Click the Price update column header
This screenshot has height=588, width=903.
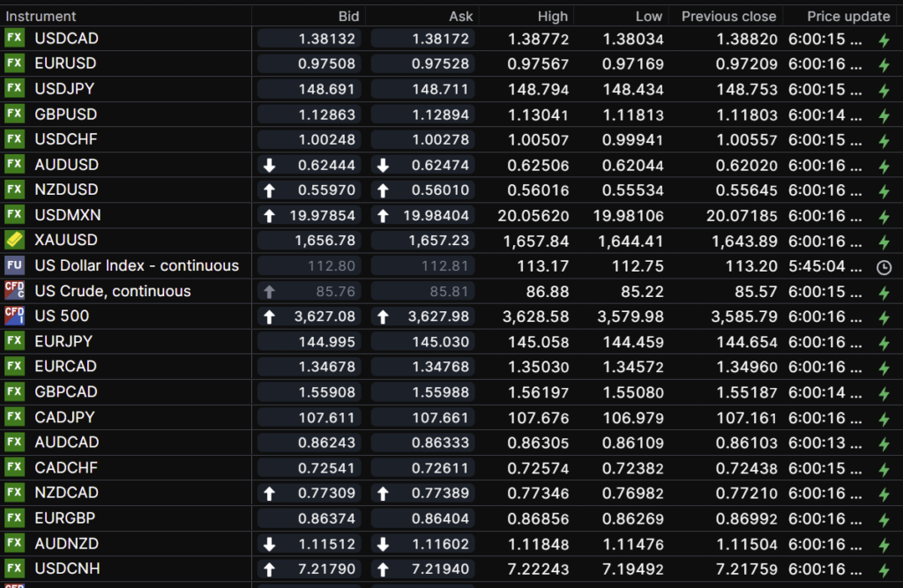tap(848, 16)
